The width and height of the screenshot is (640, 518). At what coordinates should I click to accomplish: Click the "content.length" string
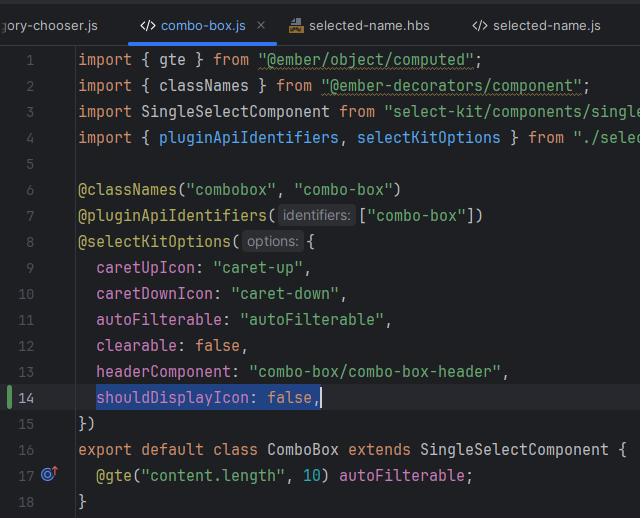tap(213, 476)
